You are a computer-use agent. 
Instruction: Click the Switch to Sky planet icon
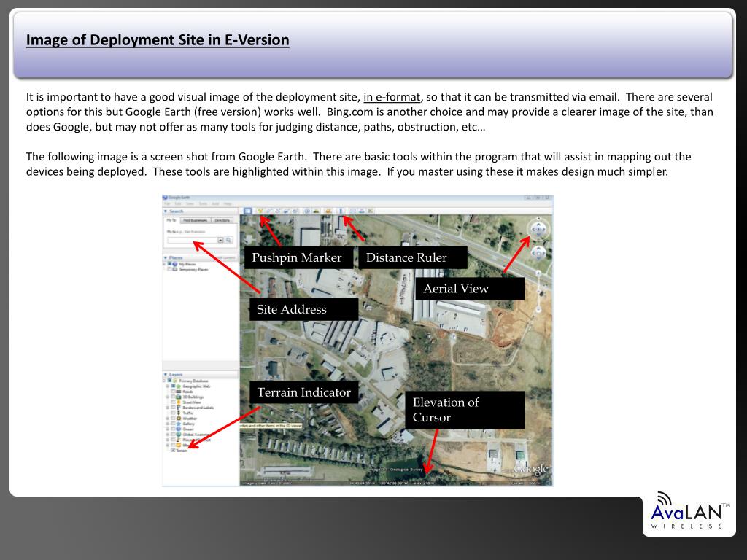point(328,211)
